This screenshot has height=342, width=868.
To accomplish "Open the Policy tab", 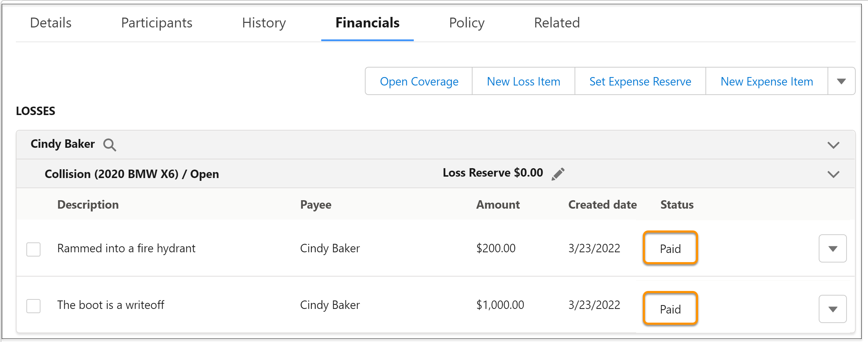I will tap(467, 23).
